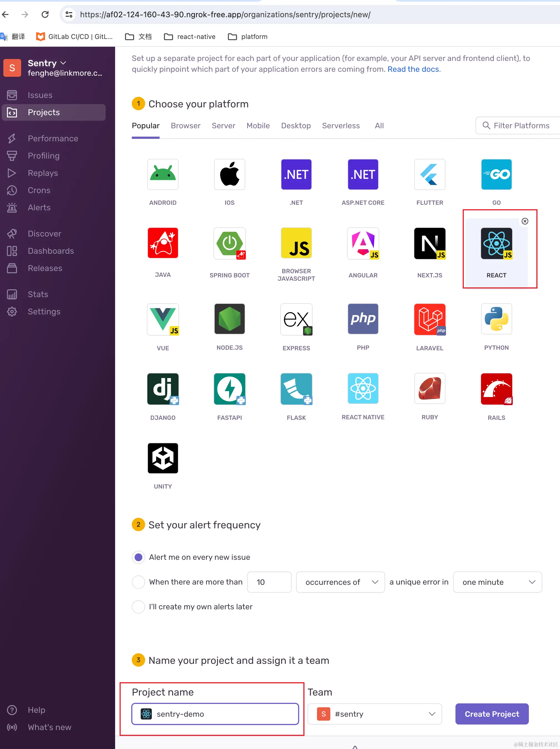Viewport: 560px width, 749px height.
Task: Choose the Flutter platform icon
Action: pos(429,174)
